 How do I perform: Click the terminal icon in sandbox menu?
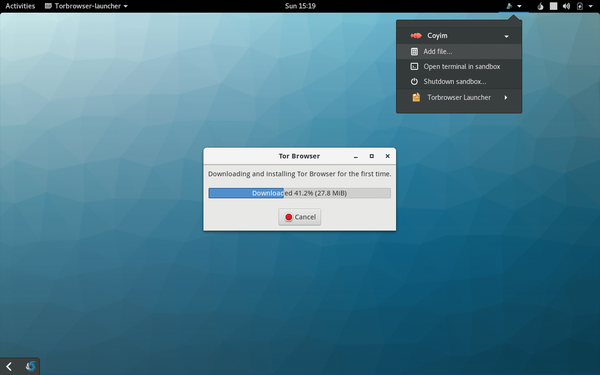[414, 67]
